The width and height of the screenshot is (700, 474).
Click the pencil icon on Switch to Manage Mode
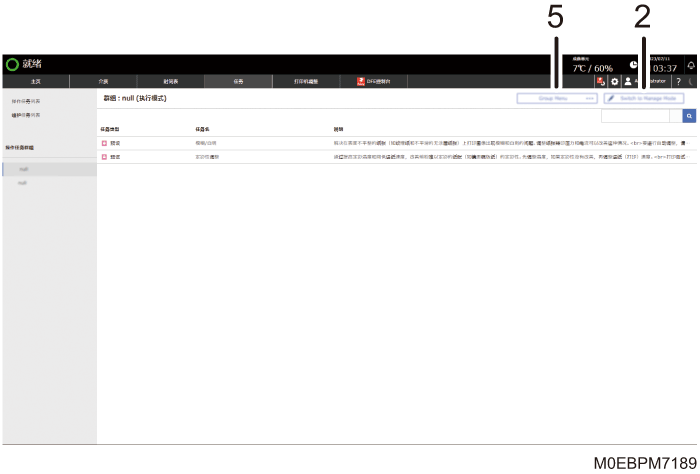click(611, 98)
